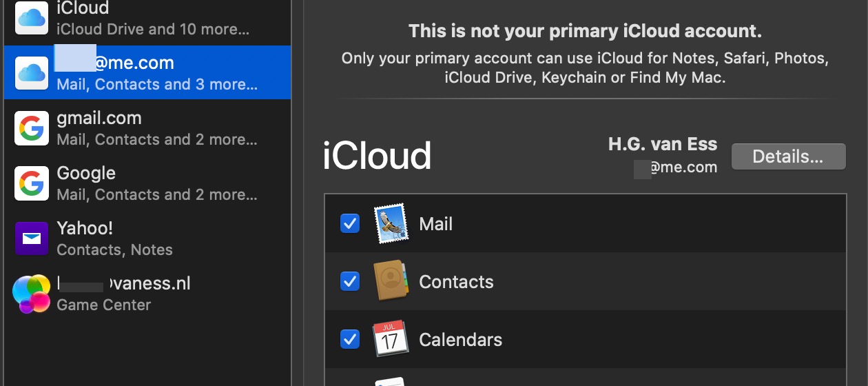The width and height of the screenshot is (868, 386).
Task: Select the iCloud account with iCloud Drive
Action: [147, 19]
